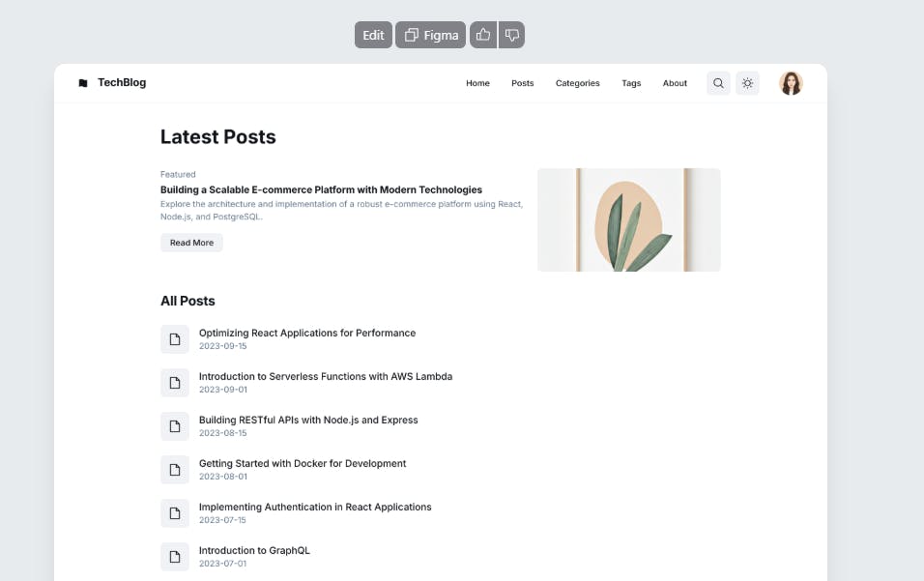Click the TechBlog logo icon
The image size is (924, 581).
click(x=83, y=83)
